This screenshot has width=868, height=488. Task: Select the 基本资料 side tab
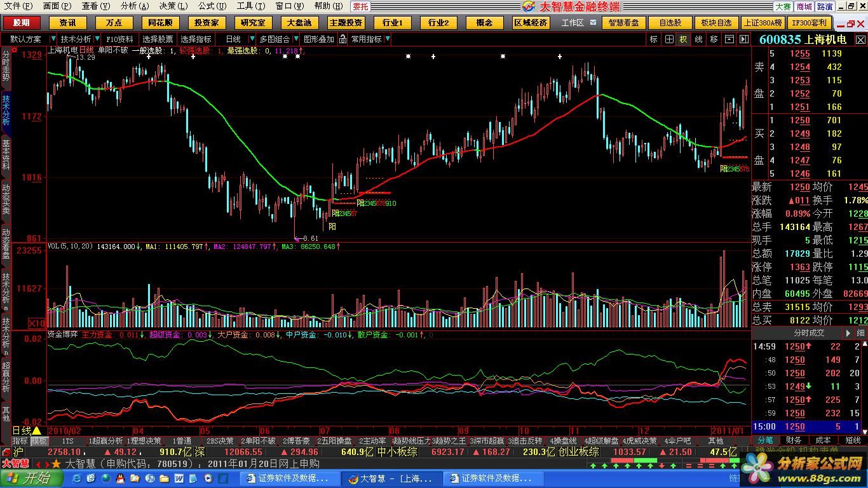6,155
